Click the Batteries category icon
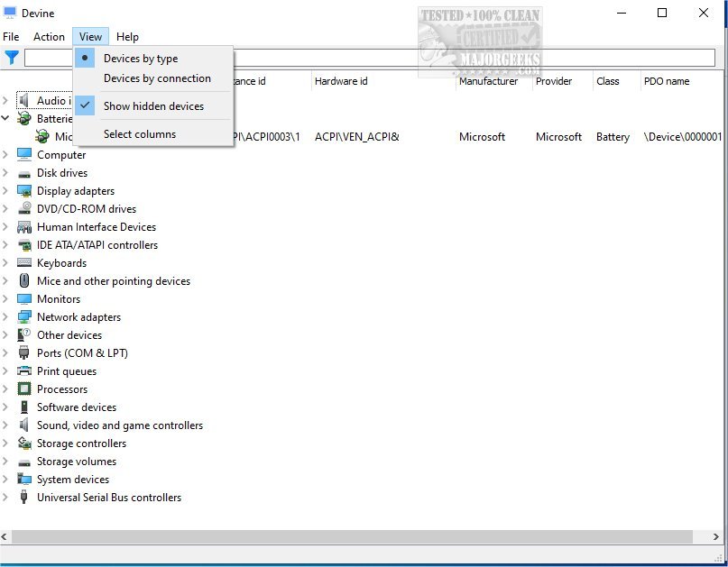Viewport: 728px width, 567px height. tap(24, 119)
